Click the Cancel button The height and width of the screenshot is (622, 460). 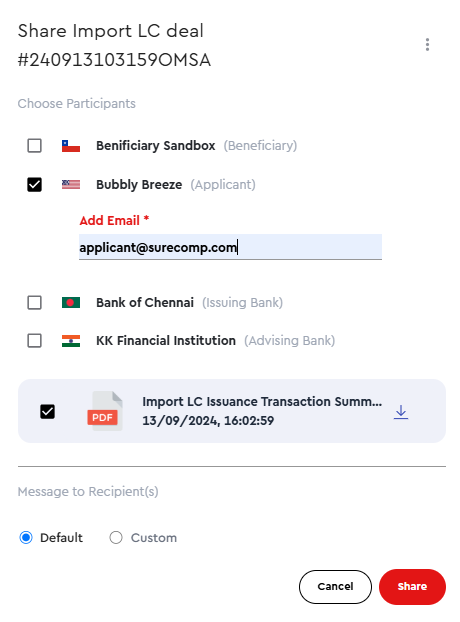pyautogui.click(x=335, y=587)
